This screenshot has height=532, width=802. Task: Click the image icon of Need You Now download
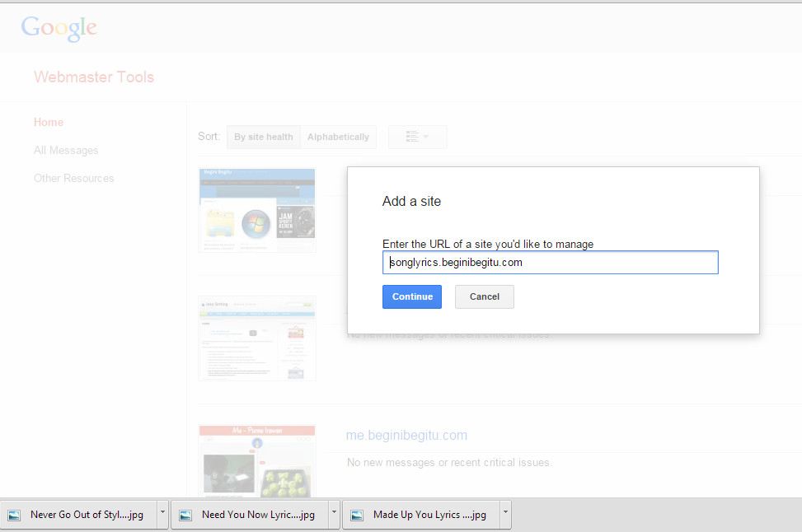(185, 516)
